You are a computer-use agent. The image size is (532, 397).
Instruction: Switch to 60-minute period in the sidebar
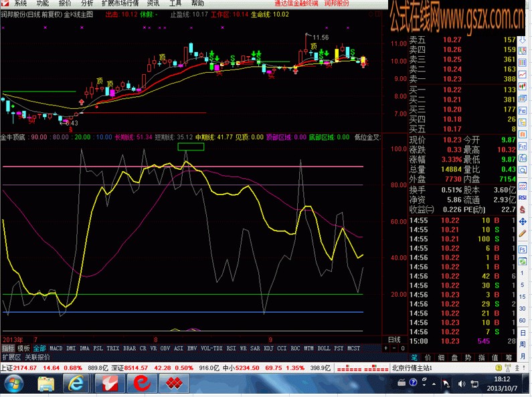[523, 320]
